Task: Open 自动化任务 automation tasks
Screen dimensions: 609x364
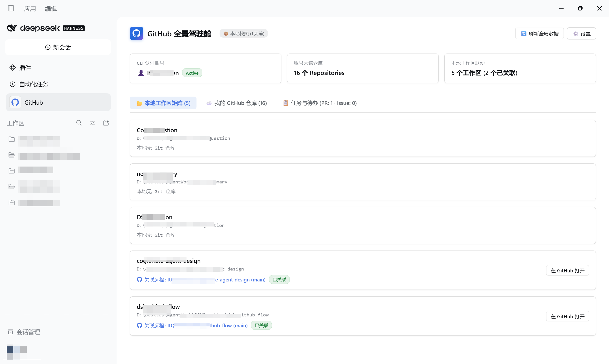Action: point(29,84)
